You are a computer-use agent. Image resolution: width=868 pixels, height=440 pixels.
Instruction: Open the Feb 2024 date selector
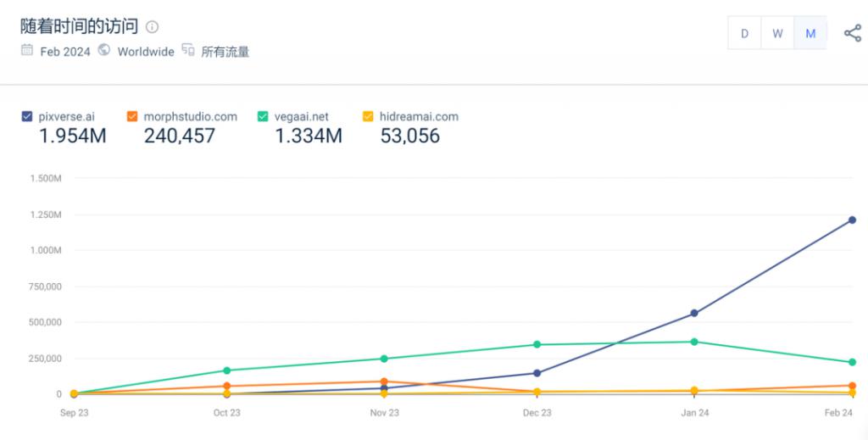coord(64,52)
